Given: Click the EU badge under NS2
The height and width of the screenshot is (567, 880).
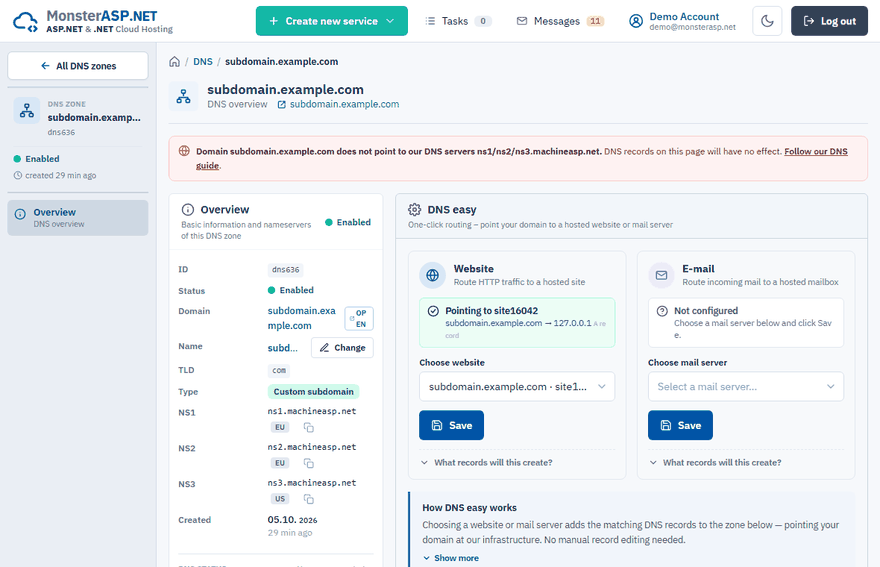Looking at the screenshot, I should click(x=280, y=464).
